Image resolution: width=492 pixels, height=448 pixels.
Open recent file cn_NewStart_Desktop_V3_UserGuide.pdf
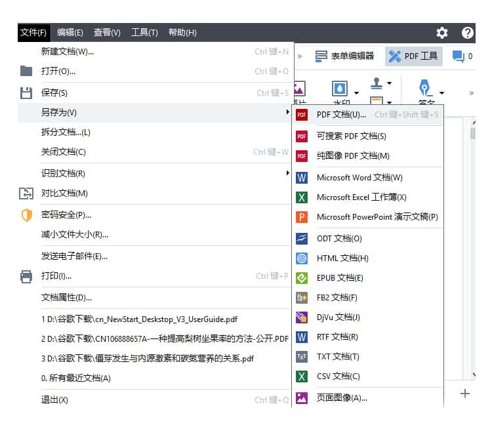[138, 319]
